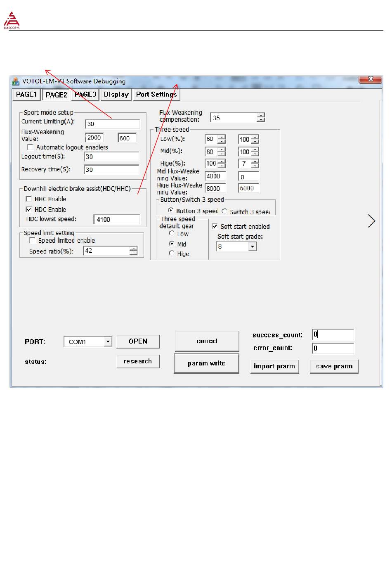This screenshot has width=392, height=569.
Task: Click the param write button
Action: (x=206, y=363)
